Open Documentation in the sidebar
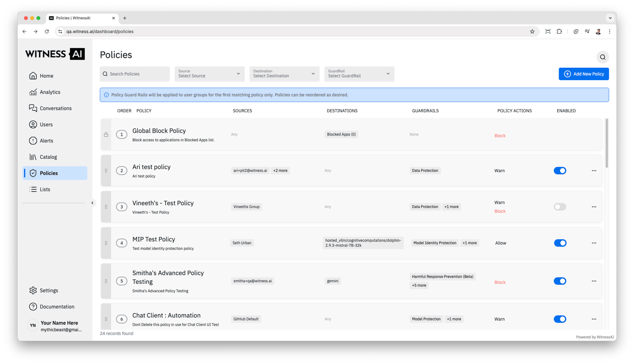 55,307
